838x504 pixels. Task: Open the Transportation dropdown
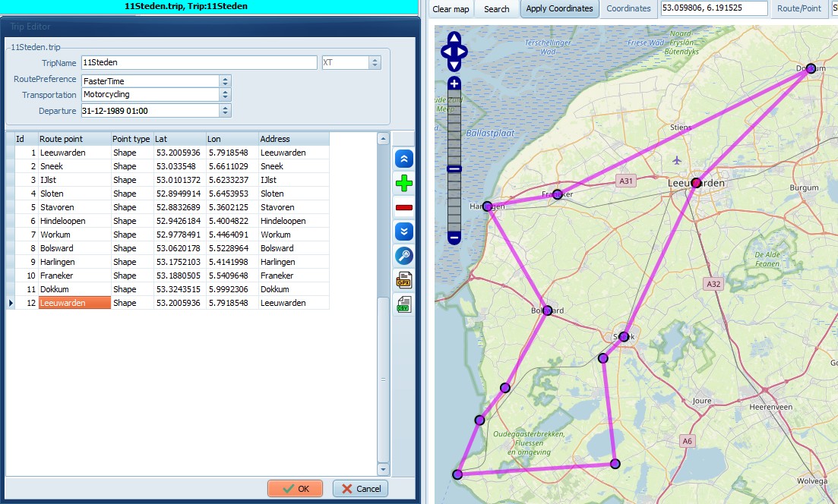[225, 95]
